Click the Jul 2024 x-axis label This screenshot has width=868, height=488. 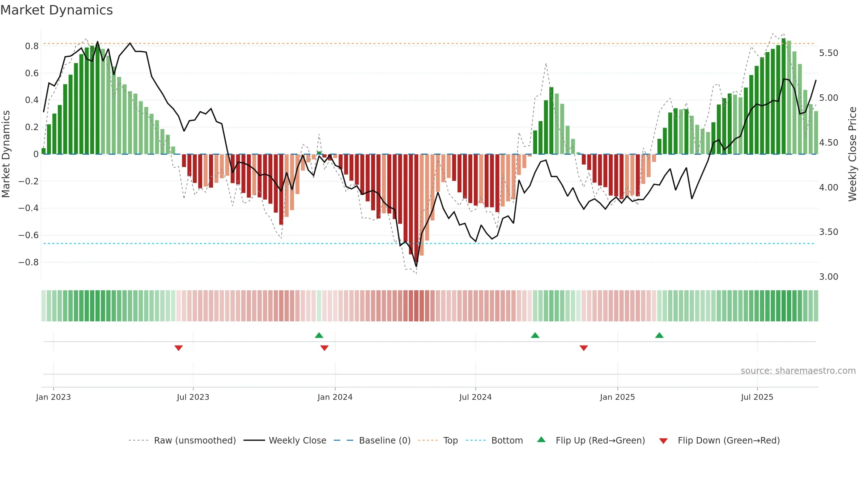(476, 397)
